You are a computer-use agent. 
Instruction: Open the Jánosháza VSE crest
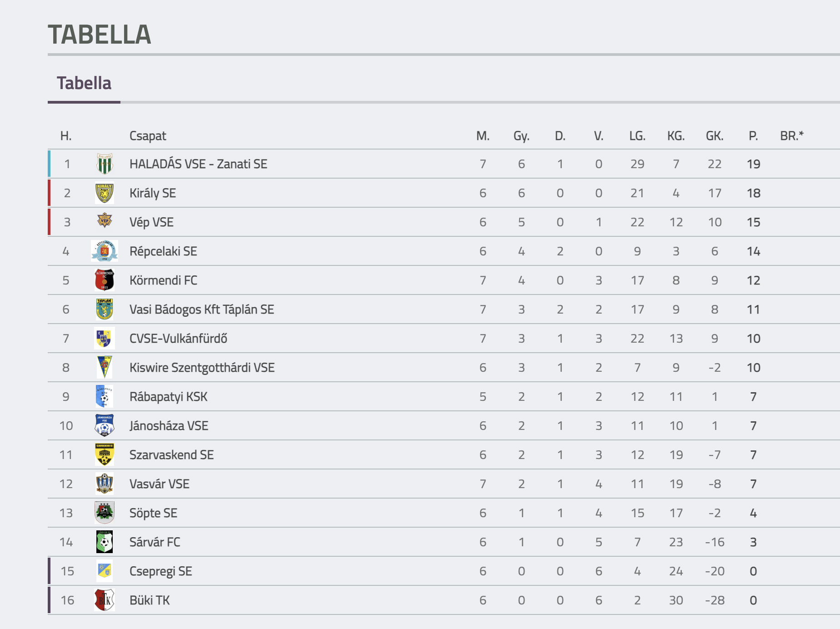(x=105, y=425)
